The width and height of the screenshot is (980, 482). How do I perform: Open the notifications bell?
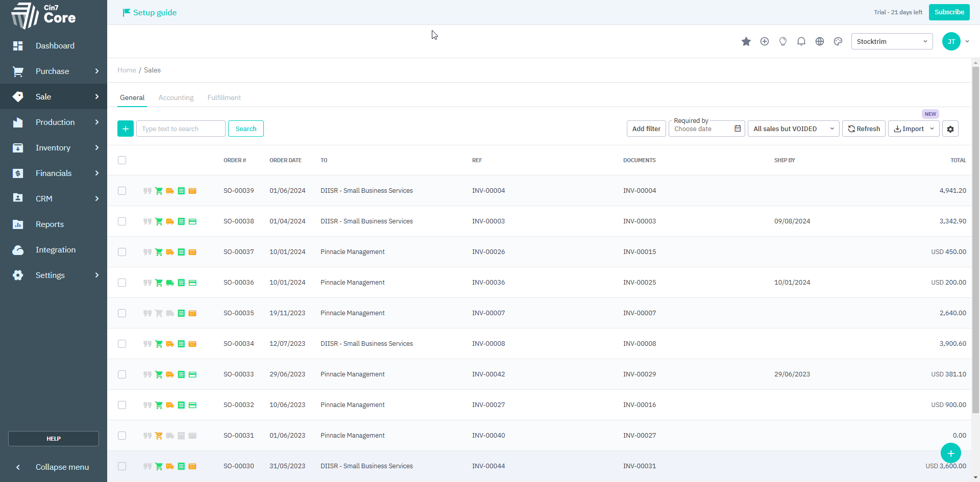tap(801, 42)
